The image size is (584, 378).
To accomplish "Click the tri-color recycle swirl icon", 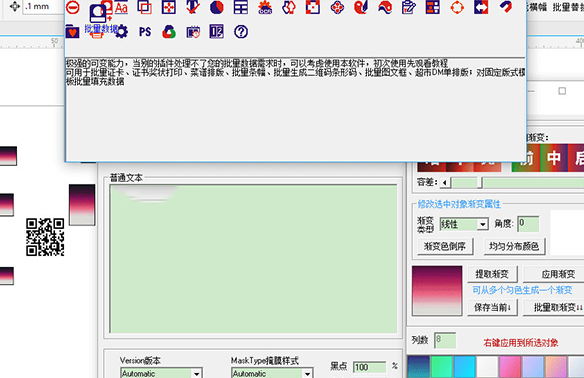I will 169,32.
